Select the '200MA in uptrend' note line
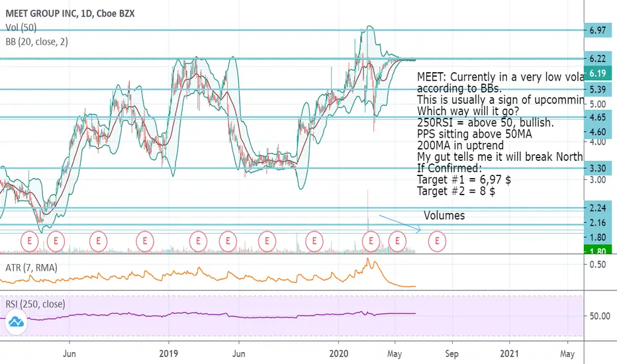The image size is (617, 364). [x=460, y=145]
